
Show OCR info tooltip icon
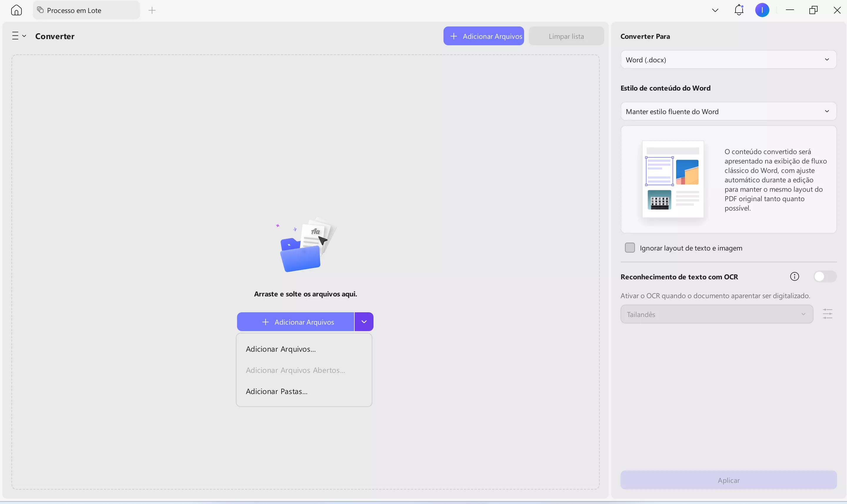click(x=794, y=276)
